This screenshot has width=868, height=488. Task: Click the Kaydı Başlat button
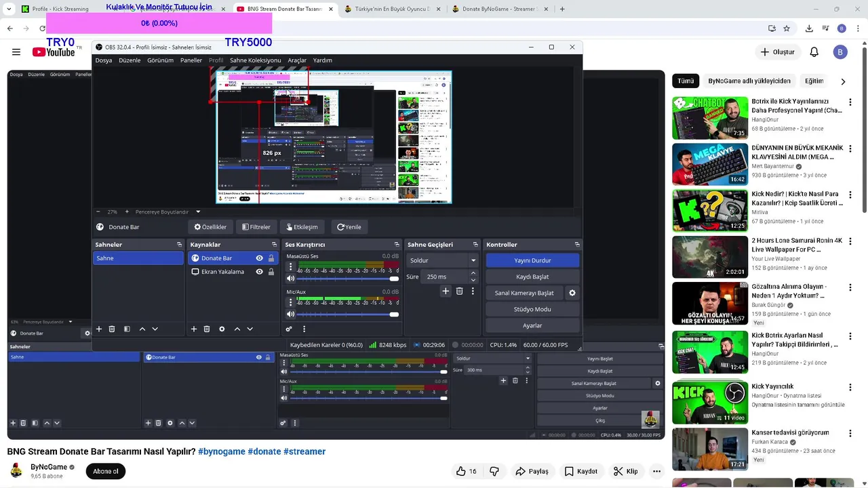(x=532, y=277)
